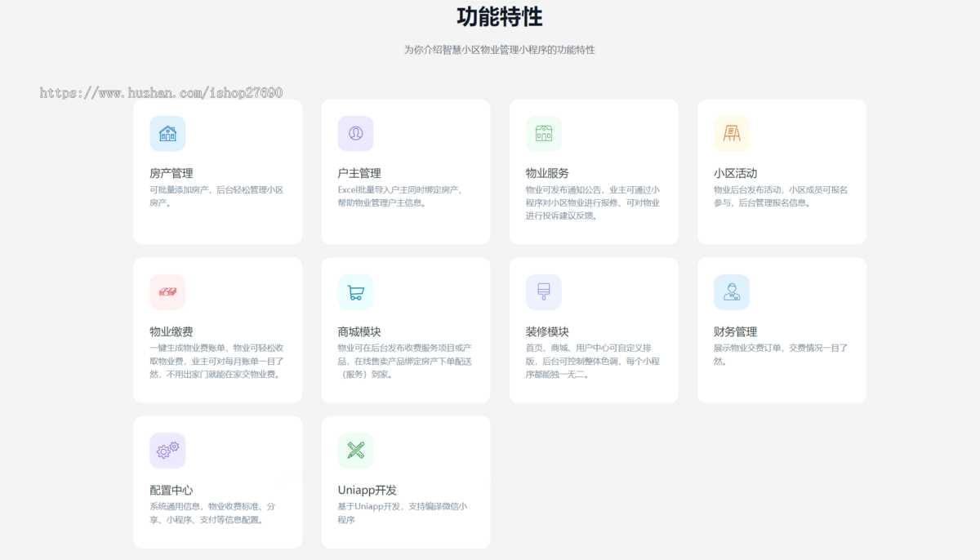Click description starting 物业可发布通知公告
Image resolution: width=980 pixels, height=560 pixels.
(593, 202)
